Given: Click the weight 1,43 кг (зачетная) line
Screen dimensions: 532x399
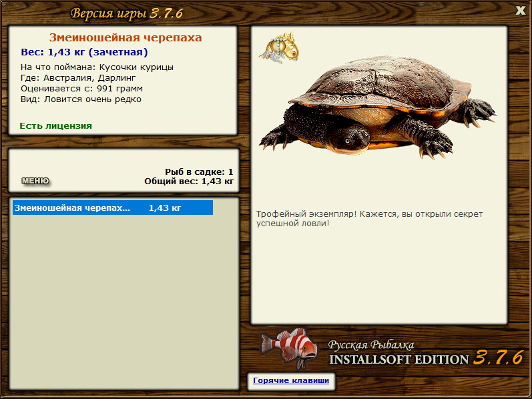Looking at the screenshot, I should 84,52.
